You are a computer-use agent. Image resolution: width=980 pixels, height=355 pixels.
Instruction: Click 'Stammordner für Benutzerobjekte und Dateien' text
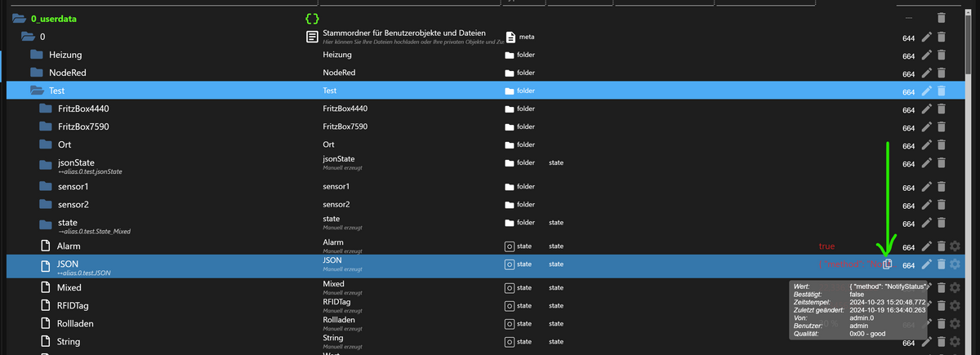404,33
